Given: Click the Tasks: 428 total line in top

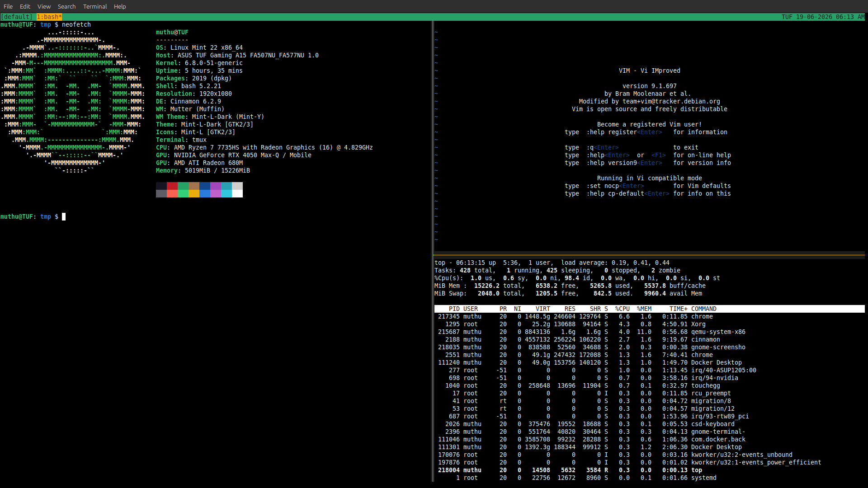Looking at the screenshot, I should [557, 270].
